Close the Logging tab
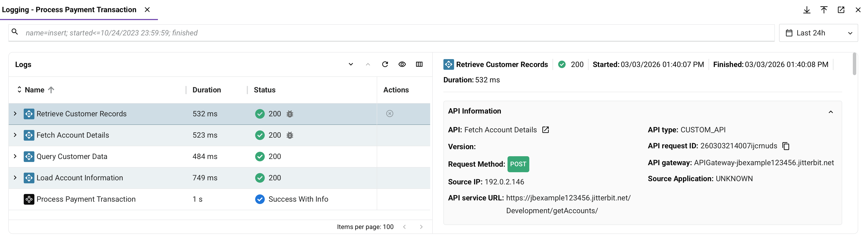The height and width of the screenshot is (242, 868). 147,10
